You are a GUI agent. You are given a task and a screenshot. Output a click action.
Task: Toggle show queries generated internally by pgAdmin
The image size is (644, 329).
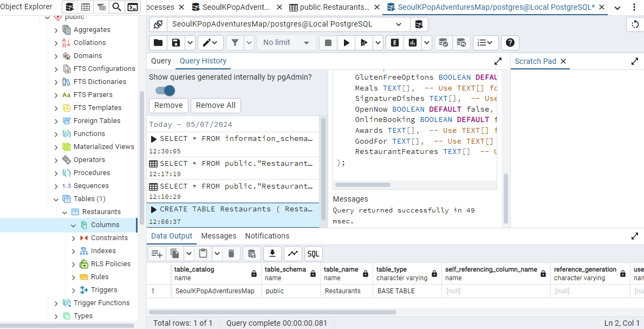(x=165, y=91)
